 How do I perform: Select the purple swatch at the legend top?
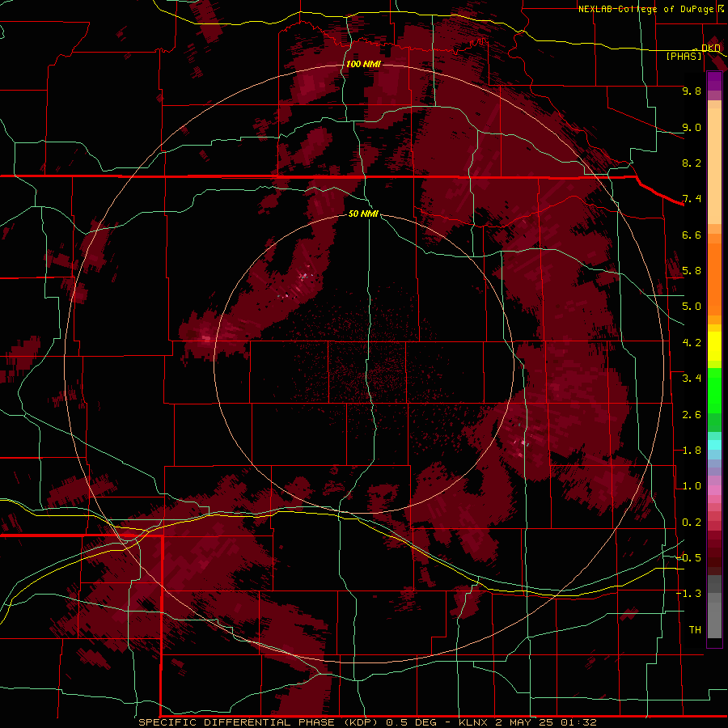tap(714, 81)
